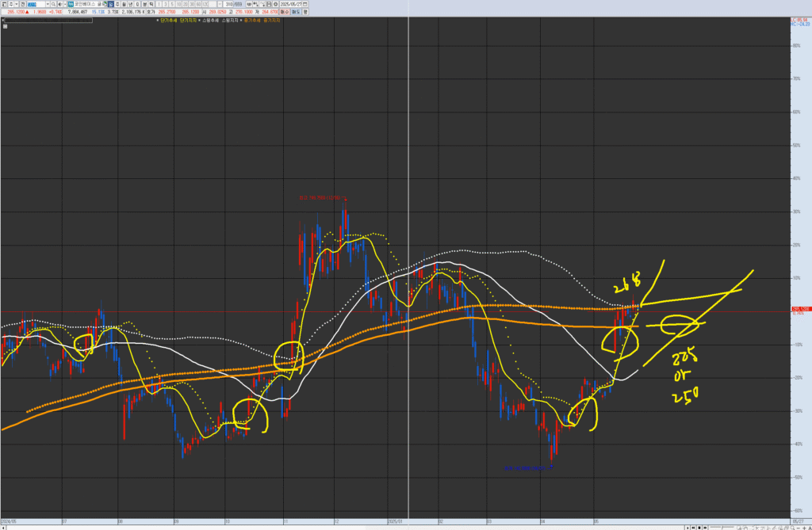This screenshot has height=530, width=812.
Task: Click the blue highlighted chart period icon
Action: pos(111,4)
